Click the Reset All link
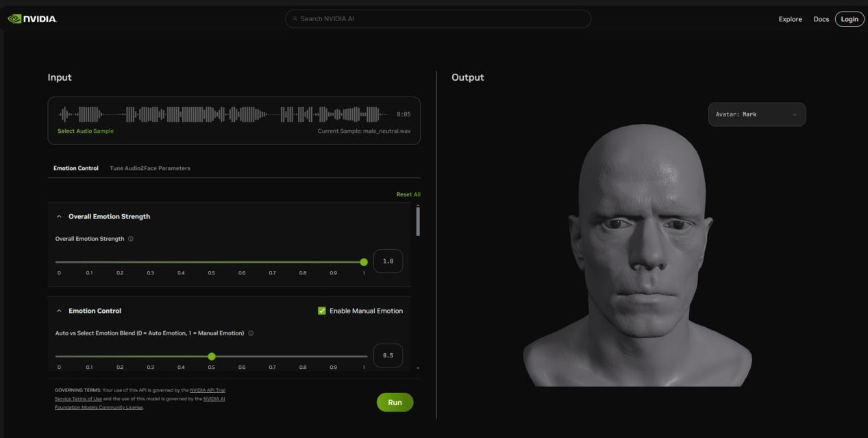 408,194
